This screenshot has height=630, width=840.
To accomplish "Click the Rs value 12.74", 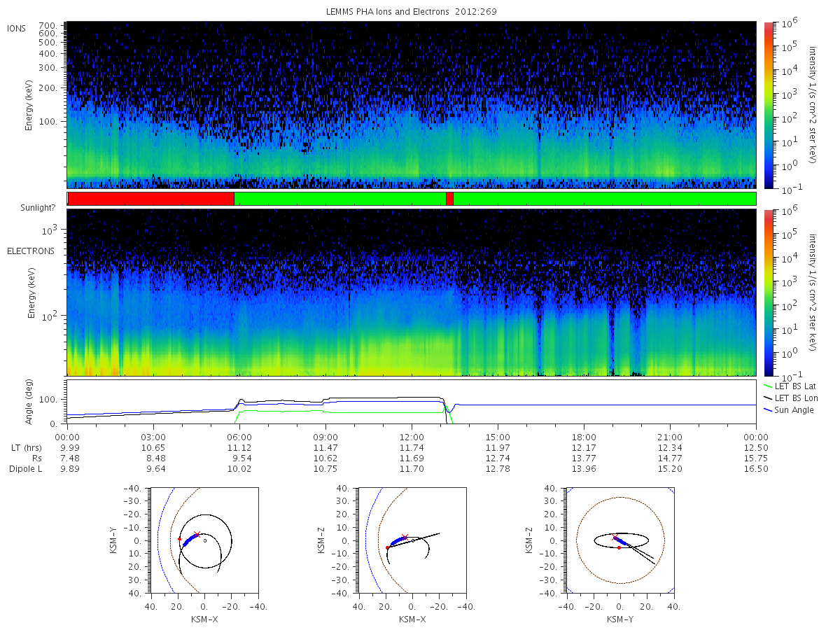I will [498, 458].
